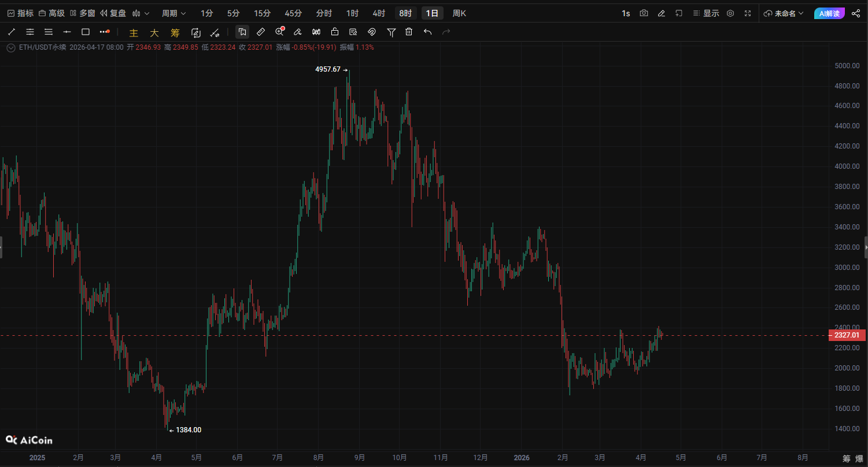868x467 pixels.
Task: Click the candlestick pattern tool icon
Action: click(316, 32)
